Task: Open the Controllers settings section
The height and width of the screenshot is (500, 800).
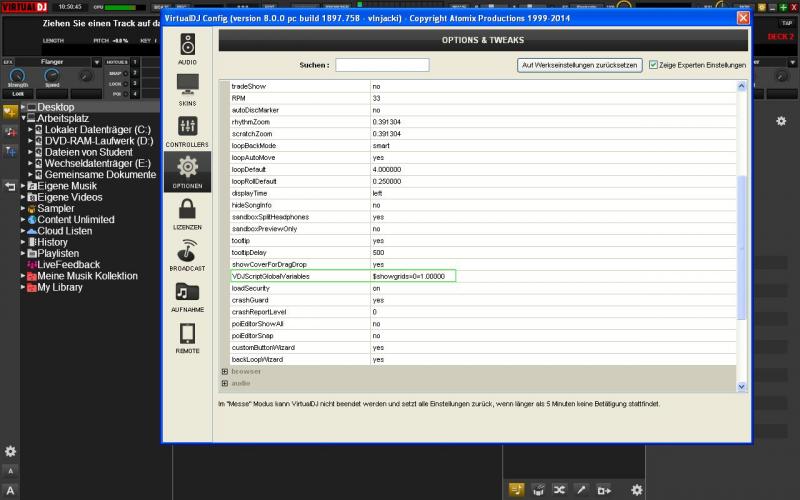Action: click(187, 132)
